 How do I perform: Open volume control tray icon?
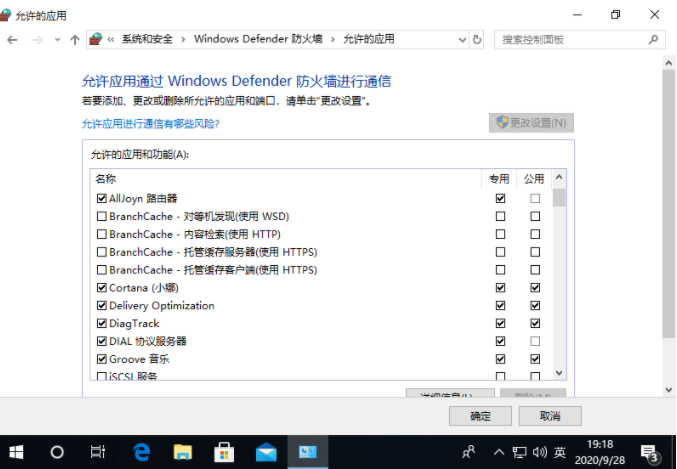coord(539,452)
